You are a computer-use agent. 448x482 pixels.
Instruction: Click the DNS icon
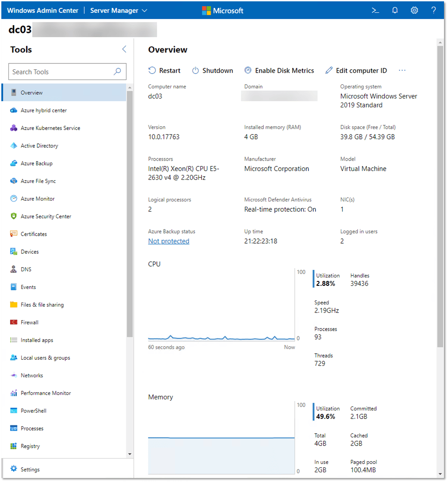pyautogui.click(x=13, y=269)
